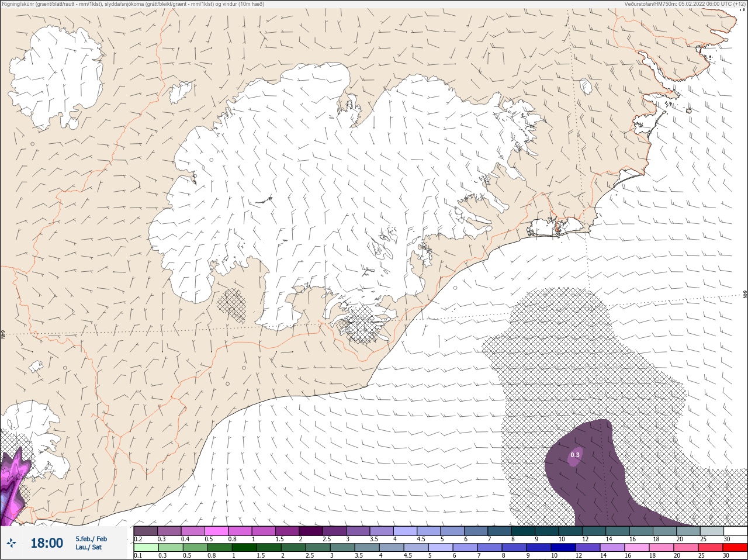Pick the upper-row white swatch labelled 30
The width and height of the screenshot is (748, 560).
pyautogui.click(x=735, y=531)
